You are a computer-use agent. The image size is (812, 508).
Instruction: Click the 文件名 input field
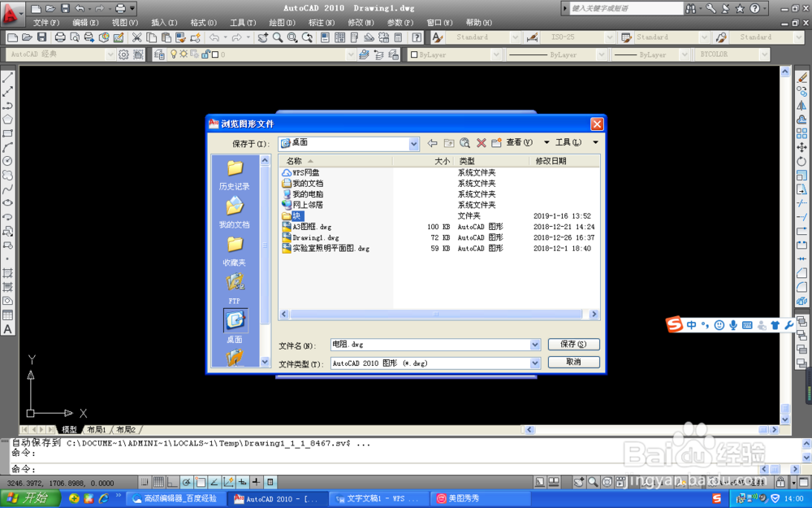[x=431, y=345]
